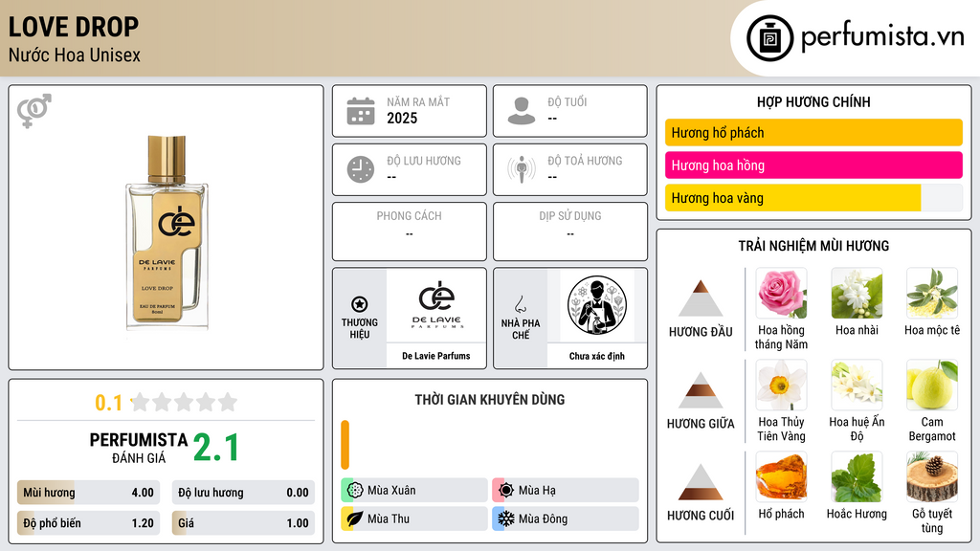Click the perfumer illustration image

coord(597,305)
